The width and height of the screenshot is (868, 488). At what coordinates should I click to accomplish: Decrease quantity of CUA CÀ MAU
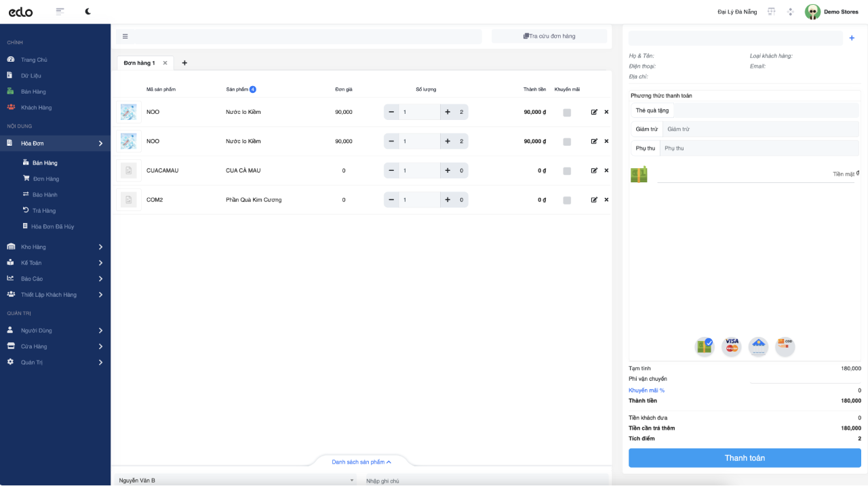click(391, 171)
